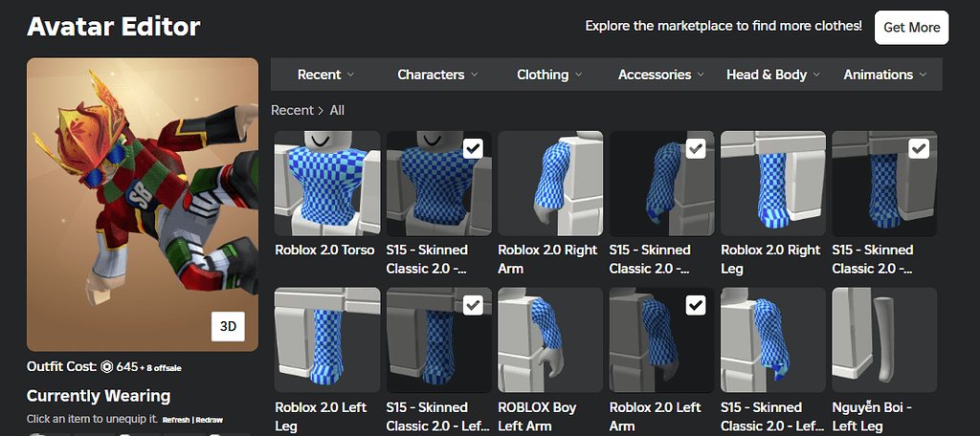
Task: Click the '+ 8 offsale' text
Action: pos(161,368)
